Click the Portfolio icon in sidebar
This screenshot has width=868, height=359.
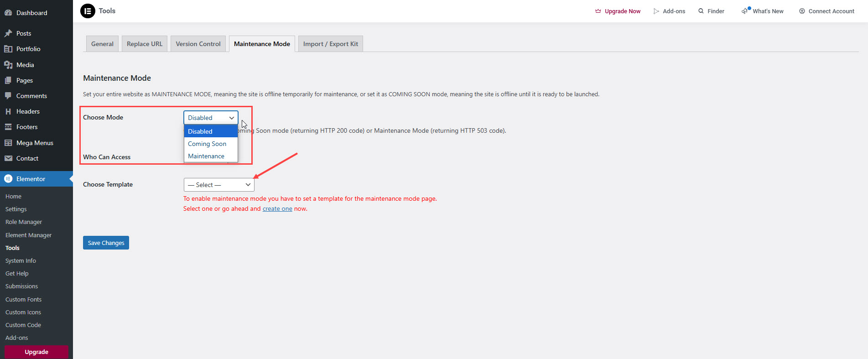8,49
